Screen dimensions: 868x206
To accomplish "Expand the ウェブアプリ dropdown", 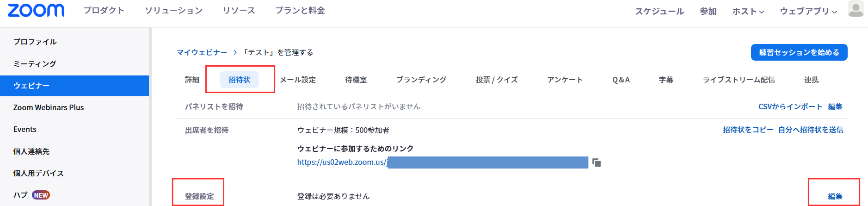I will tap(808, 11).
